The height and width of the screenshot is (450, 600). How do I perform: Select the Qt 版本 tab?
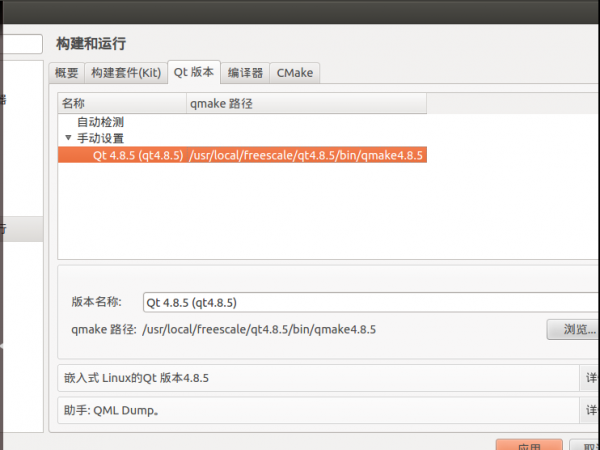(x=193, y=72)
